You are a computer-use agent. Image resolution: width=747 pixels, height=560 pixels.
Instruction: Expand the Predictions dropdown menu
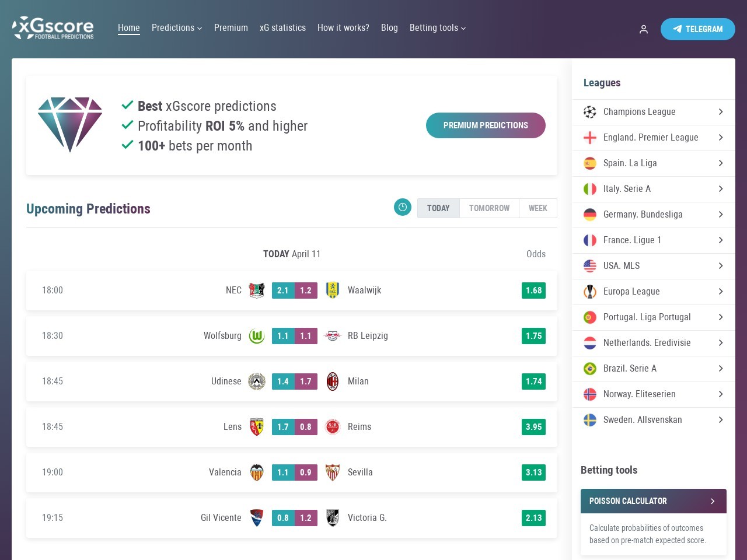(x=177, y=27)
